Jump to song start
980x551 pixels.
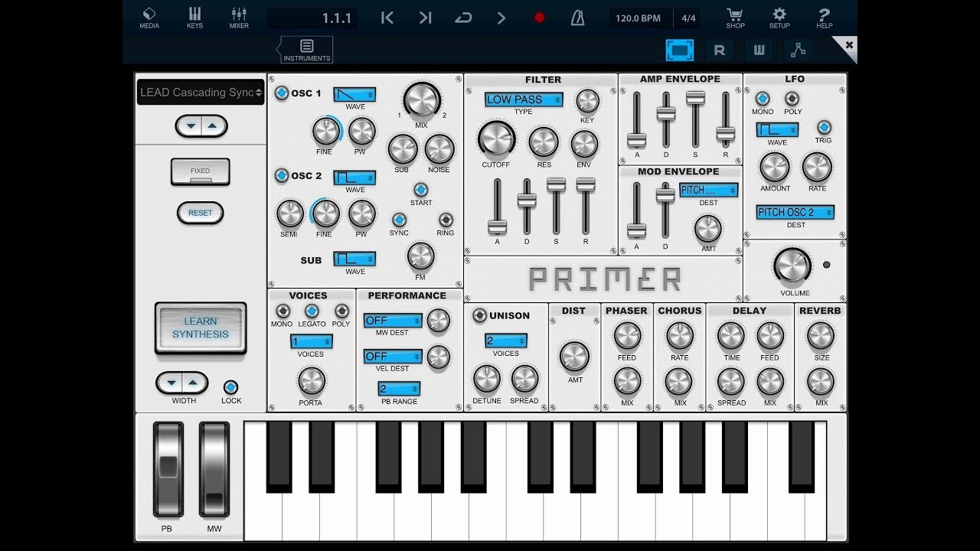tap(387, 18)
